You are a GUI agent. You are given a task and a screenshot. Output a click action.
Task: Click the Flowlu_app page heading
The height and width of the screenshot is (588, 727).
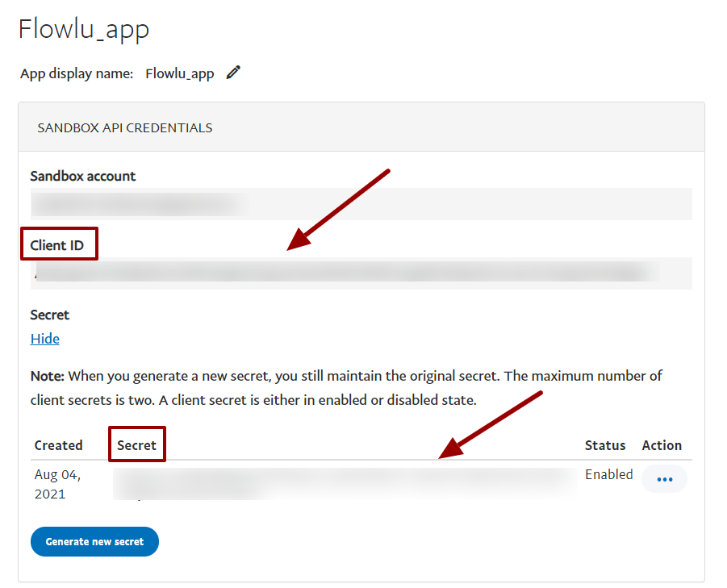point(84,29)
